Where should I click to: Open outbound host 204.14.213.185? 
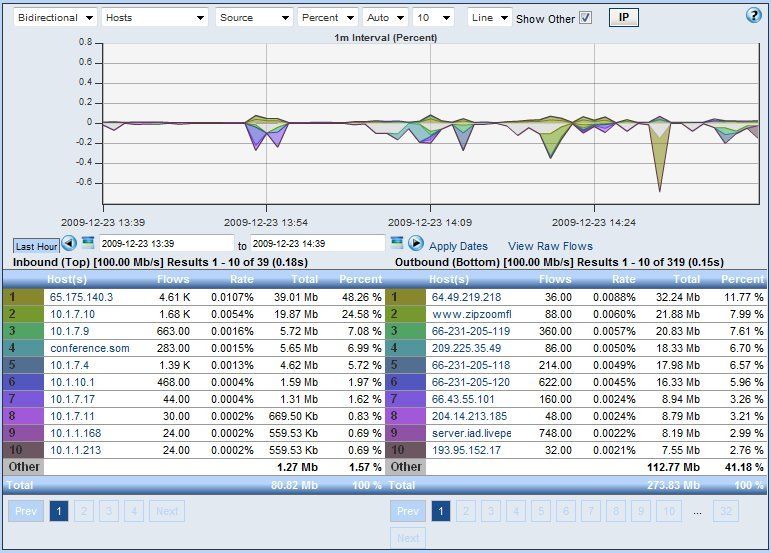tap(469, 416)
